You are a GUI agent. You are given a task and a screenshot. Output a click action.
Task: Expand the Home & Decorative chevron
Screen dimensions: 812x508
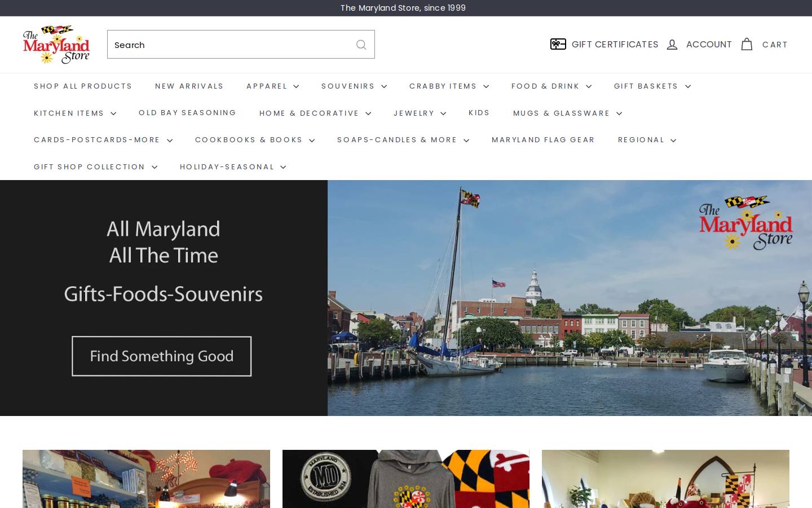(368, 113)
